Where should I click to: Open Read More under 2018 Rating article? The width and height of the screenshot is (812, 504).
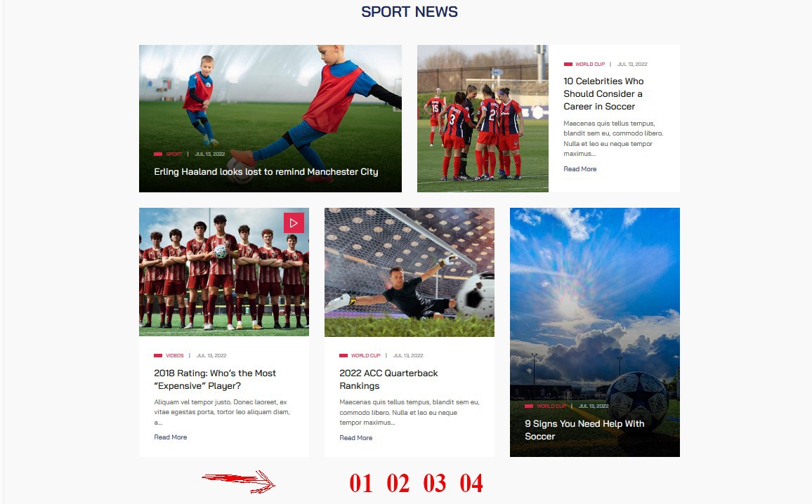pyautogui.click(x=171, y=437)
